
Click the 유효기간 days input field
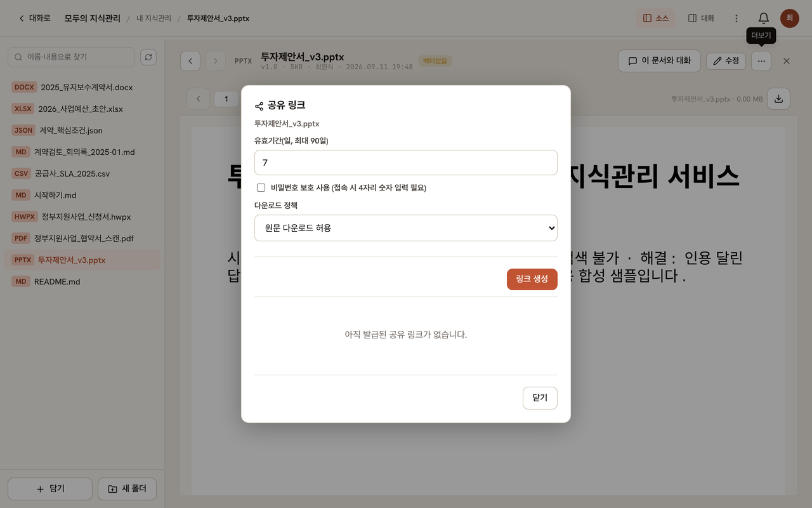coord(406,163)
